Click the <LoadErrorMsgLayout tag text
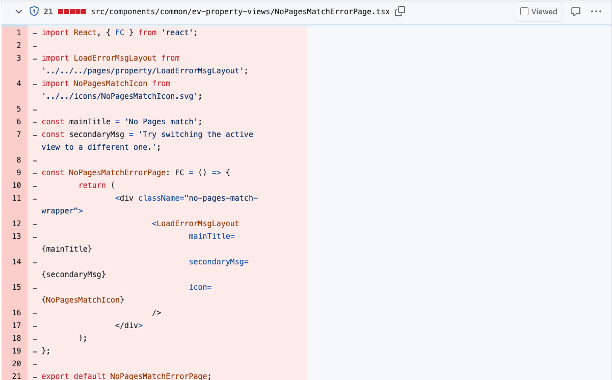This screenshot has width=612, height=380. coord(195,223)
